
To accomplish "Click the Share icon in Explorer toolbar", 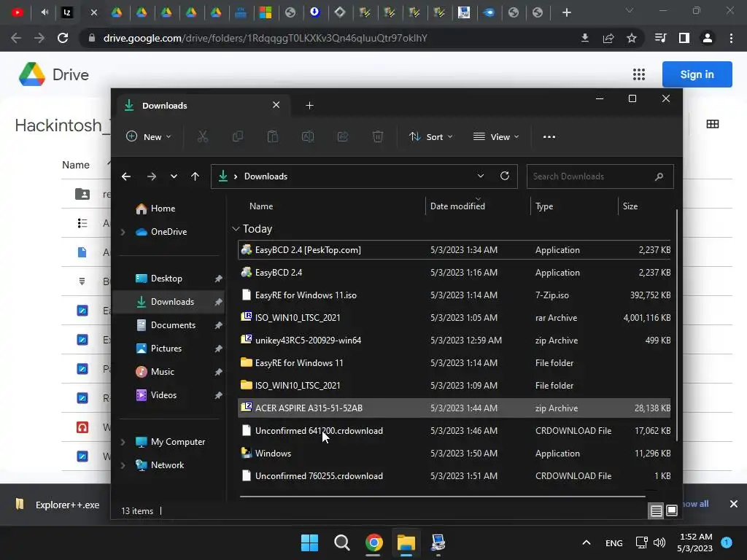I will [343, 136].
